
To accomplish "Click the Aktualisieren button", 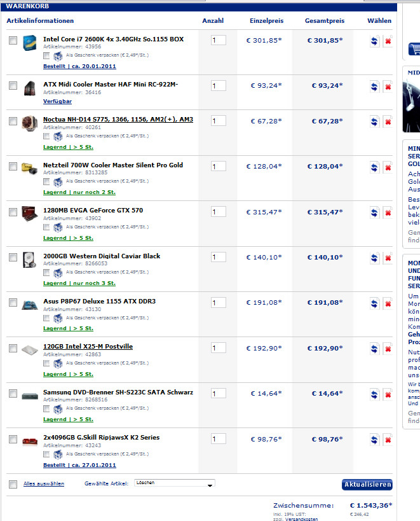I will coord(367,485).
